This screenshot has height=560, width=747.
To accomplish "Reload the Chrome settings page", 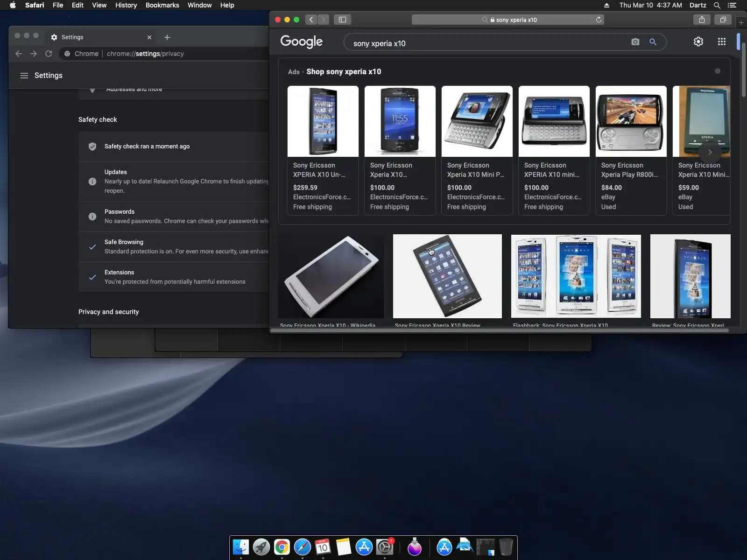I will point(49,54).
